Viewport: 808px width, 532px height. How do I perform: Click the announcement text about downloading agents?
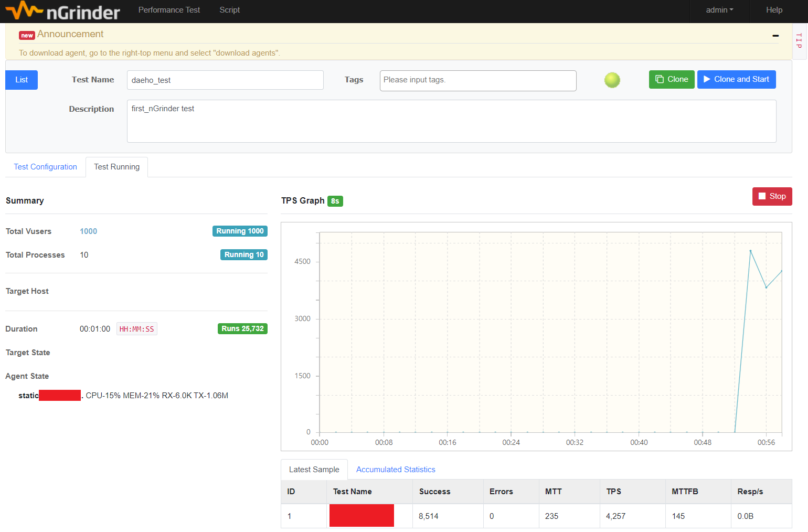point(150,53)
